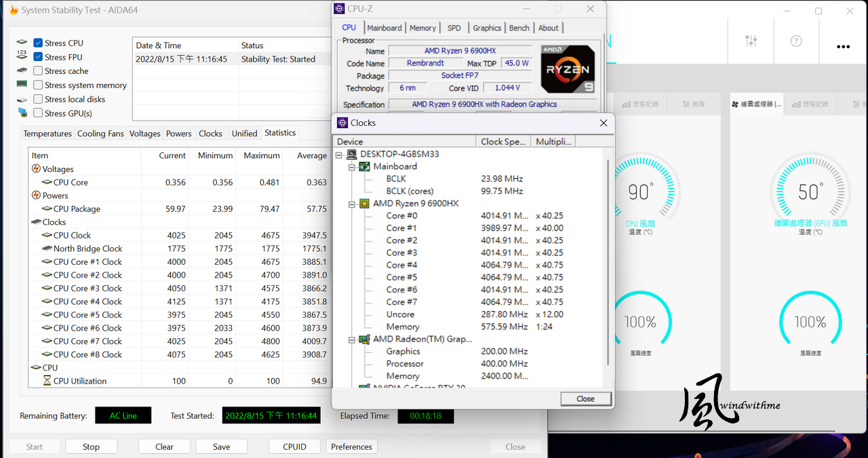The height and width of the screenshot is (458, 868).
Task: Uncheck the Stress CPU checkbox
Action: click(x=38, y=43)
